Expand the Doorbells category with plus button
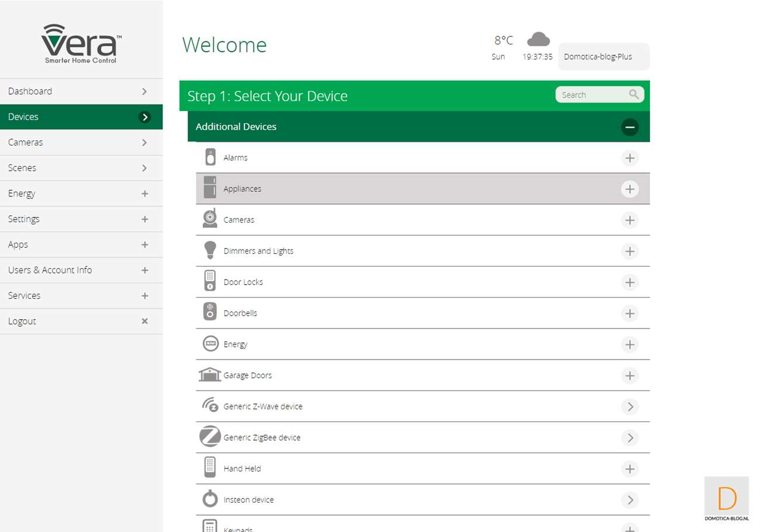 tap(630, 313)
